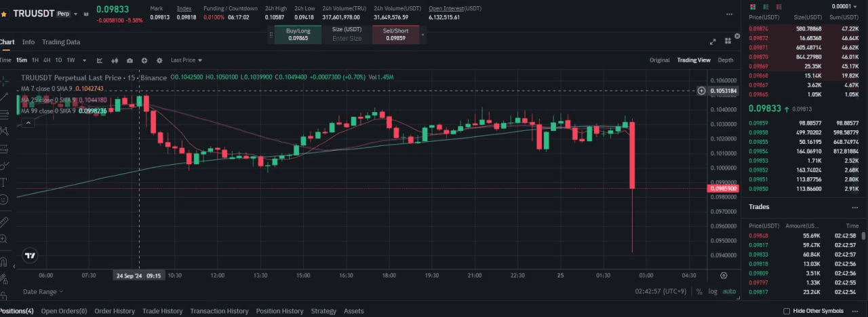Viewport: 868px width, 317px height.
Task: Expand the symbol selector arrow beside Perp
Action: pyautogui.click(x=76, y=14)
